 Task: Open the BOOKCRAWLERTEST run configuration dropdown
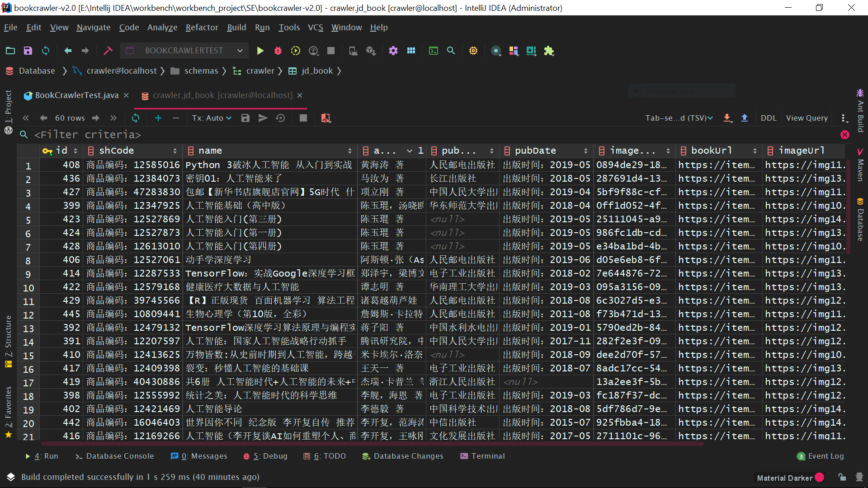(x=184, y=51)
